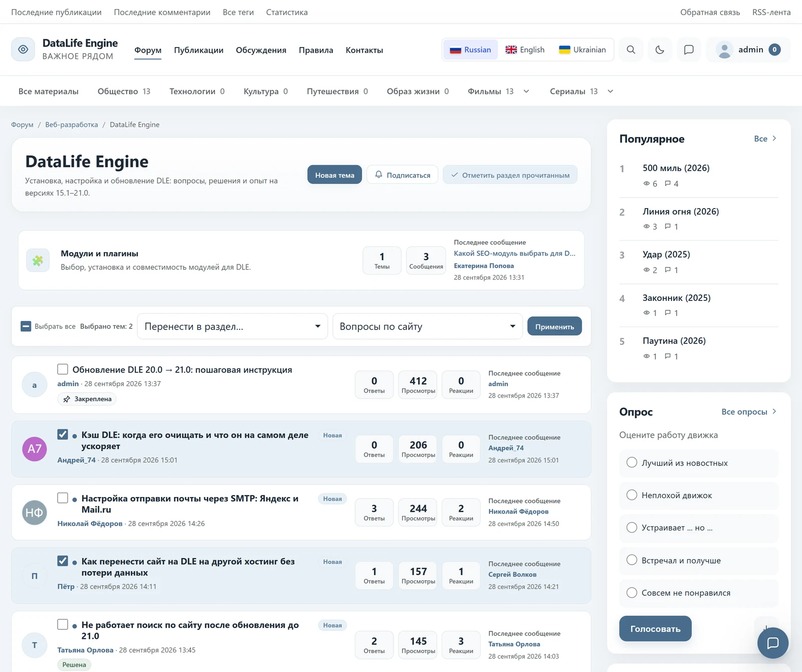Image resolution: width=802 pixels, height=672 pixels.
Task: Click the Russian flag language option
Action: pyautogui.click(x=470, y=50)
